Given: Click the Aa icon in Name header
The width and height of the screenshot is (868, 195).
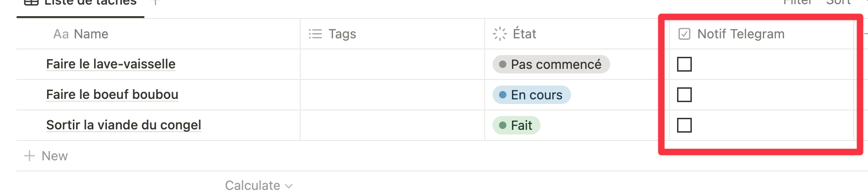Looking at the screenshot, I should point(61,34).
